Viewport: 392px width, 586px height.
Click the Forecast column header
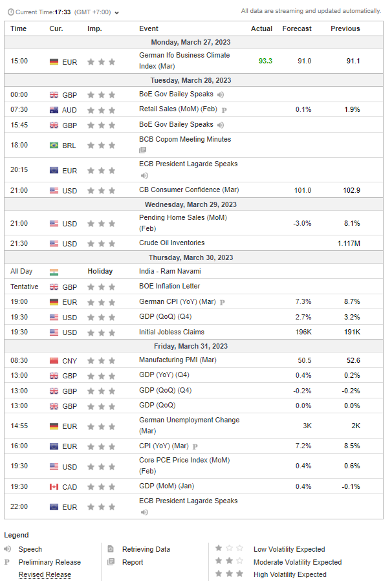pos(297,28)
